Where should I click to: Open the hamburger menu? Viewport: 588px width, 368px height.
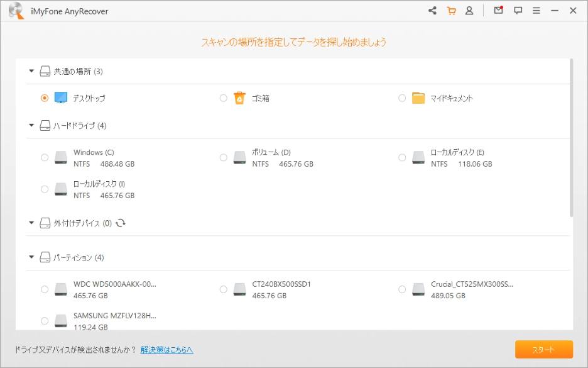(x=536, y=11)
